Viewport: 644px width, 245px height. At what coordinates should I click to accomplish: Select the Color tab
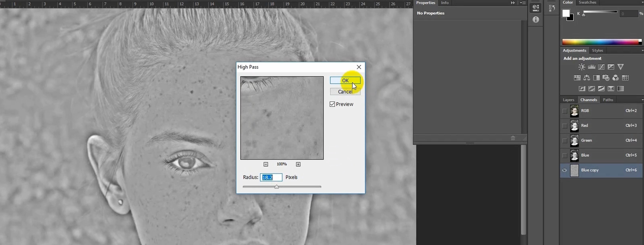(567, 2)
